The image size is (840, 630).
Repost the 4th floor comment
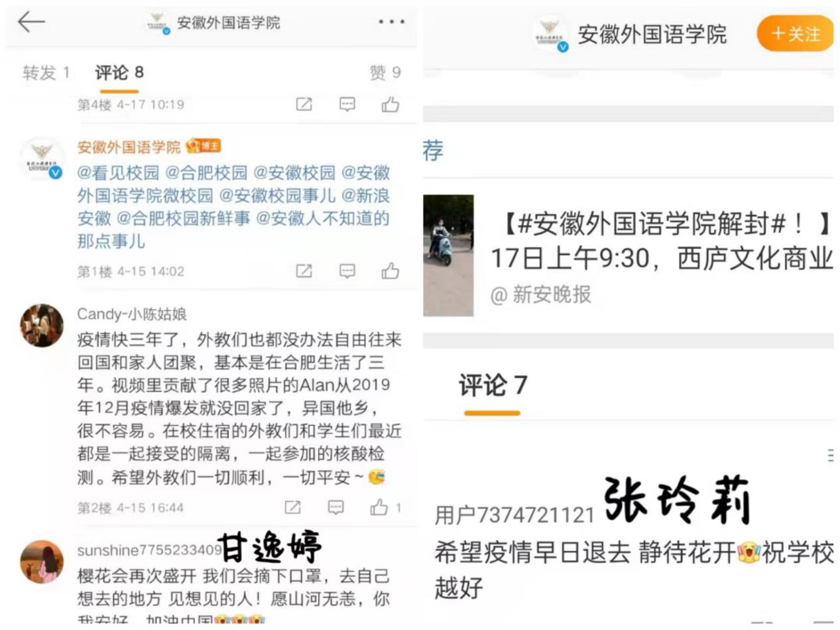304,104
